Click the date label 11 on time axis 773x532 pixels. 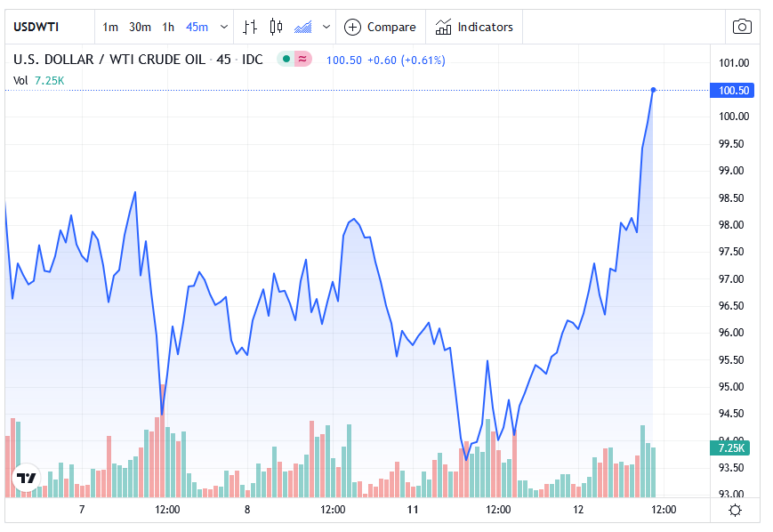[413, 510]
